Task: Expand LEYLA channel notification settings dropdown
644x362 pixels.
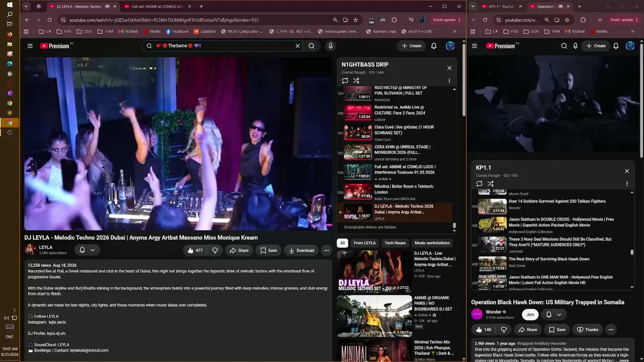Action: tap(93, 250)
